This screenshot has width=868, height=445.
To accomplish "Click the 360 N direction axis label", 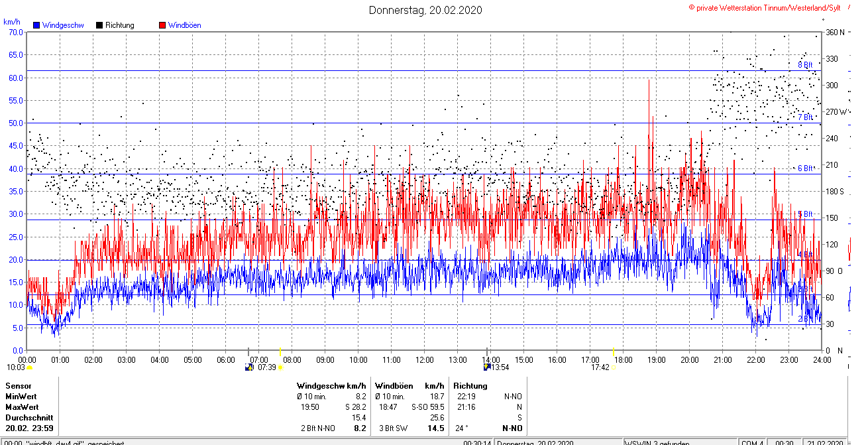I will [x=834, y=32].
